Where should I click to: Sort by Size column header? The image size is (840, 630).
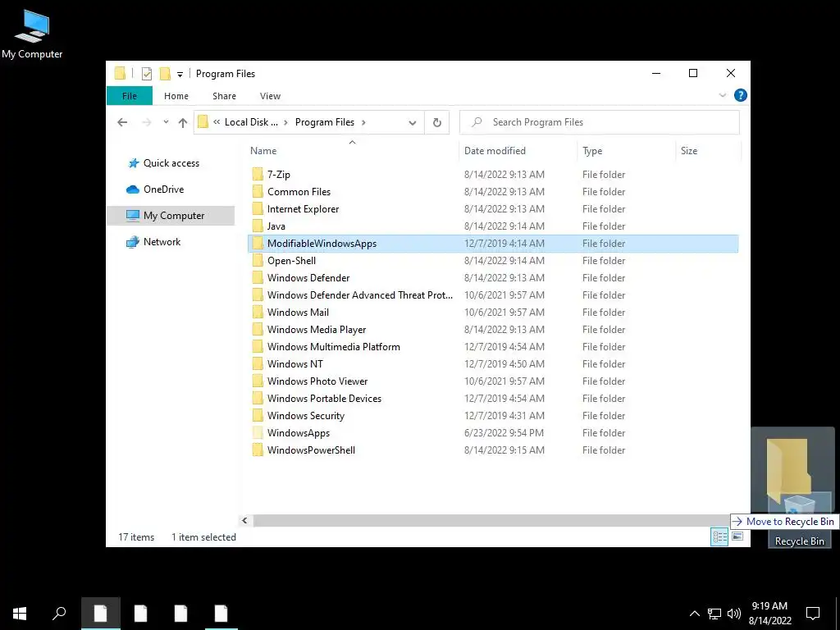tap(689, 151)
